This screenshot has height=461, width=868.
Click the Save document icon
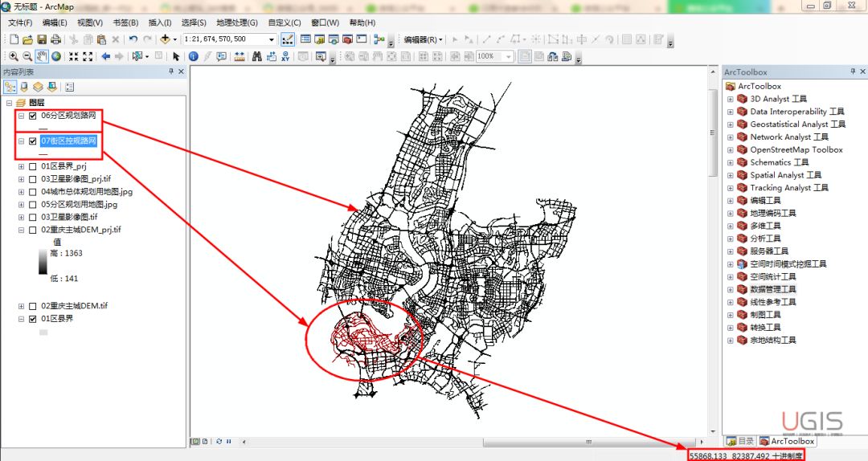pos(42,39)
